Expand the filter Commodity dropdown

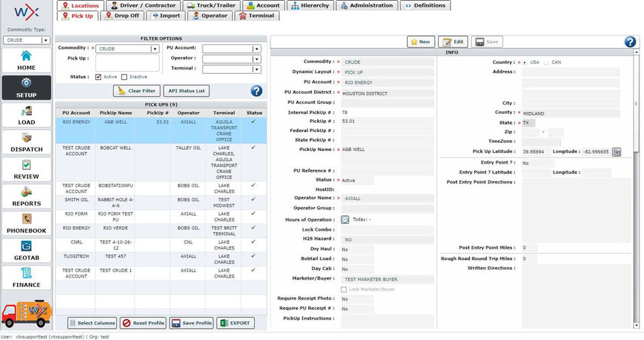click(155, 49)
